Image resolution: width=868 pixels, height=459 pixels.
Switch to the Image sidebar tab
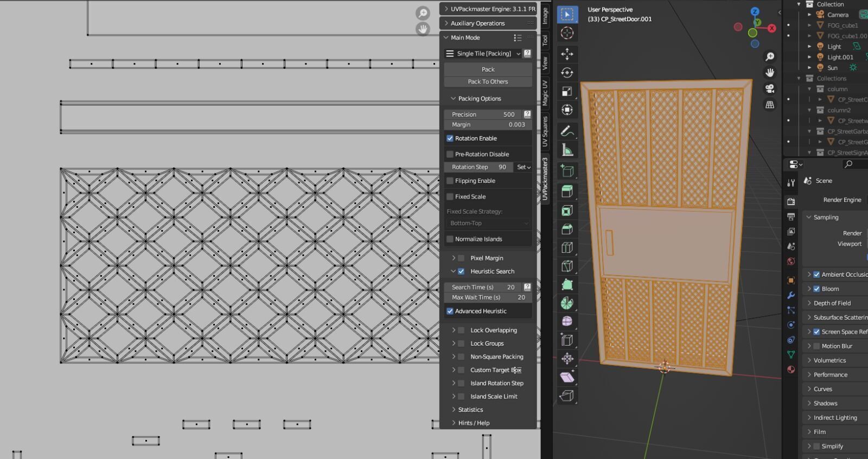coord(545,15)
